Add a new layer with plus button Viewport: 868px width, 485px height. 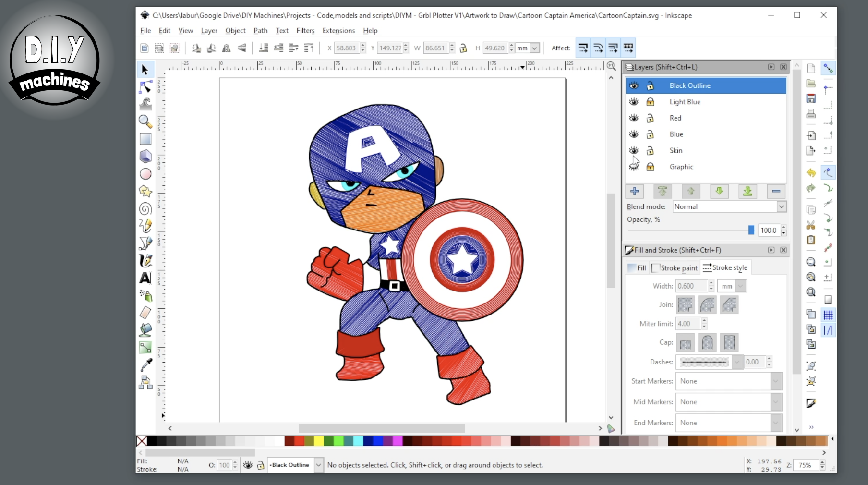point(634,191)
